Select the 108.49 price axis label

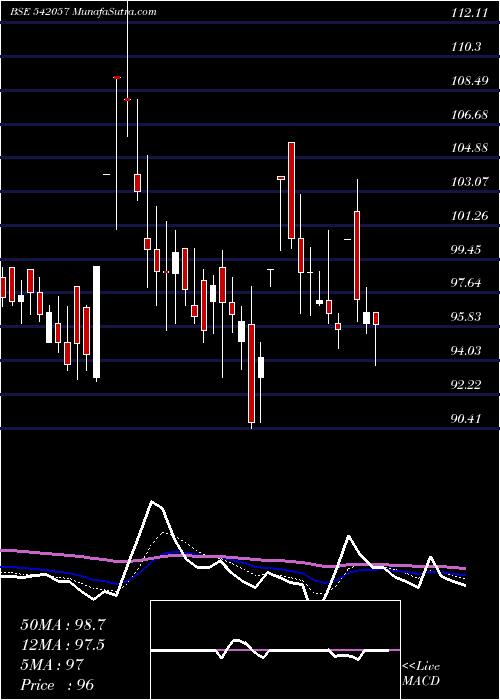click(x=469, y=81)
